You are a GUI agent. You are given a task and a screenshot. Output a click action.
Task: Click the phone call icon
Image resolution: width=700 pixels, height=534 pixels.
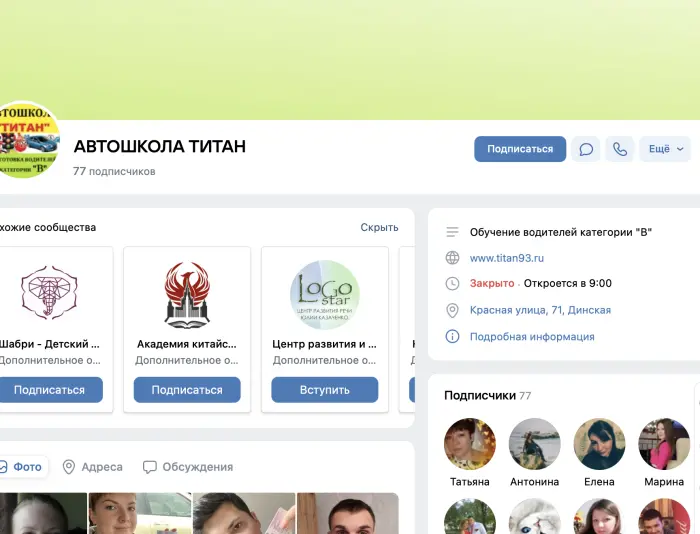pyautogui.click(x=620, y=149)
